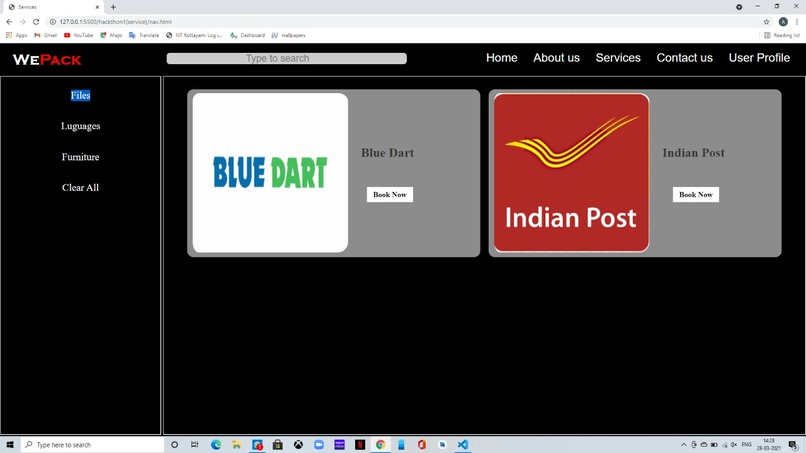Click Clear All in the sidebar

pos(80,188)
